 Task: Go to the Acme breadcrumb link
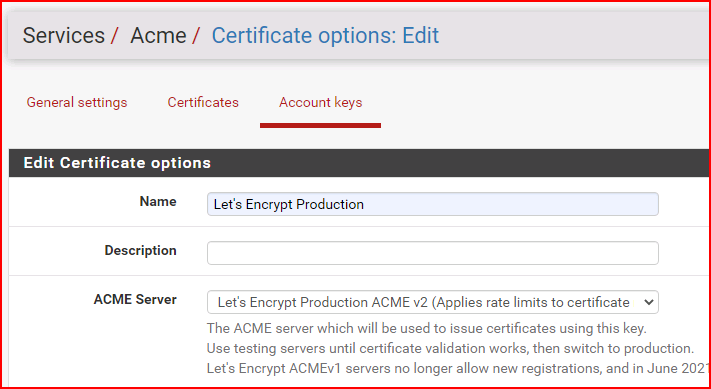158,35
